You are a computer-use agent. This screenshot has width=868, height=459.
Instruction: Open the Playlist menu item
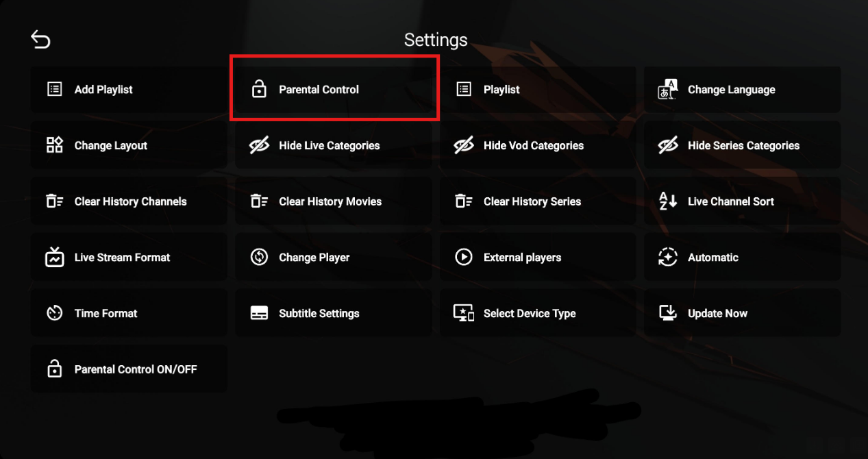pos(538,89)
